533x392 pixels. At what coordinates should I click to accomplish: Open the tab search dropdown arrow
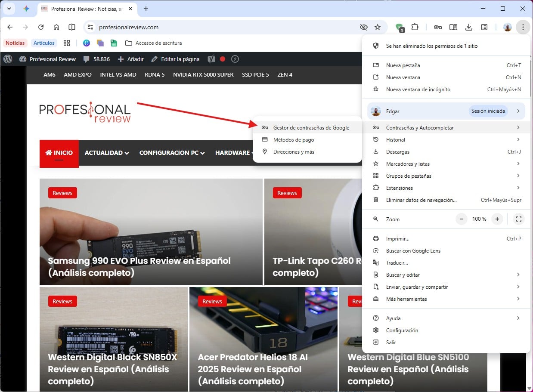tap(9, 9)
